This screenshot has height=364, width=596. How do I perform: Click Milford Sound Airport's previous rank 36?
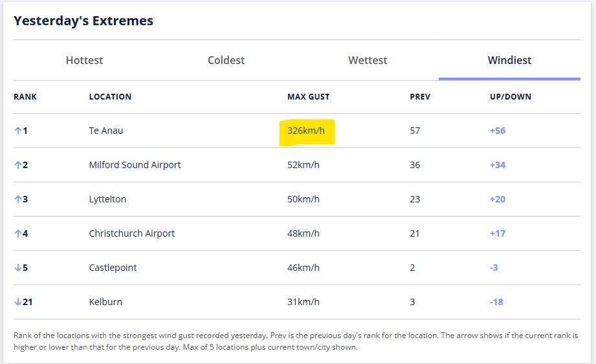[415, 165]
